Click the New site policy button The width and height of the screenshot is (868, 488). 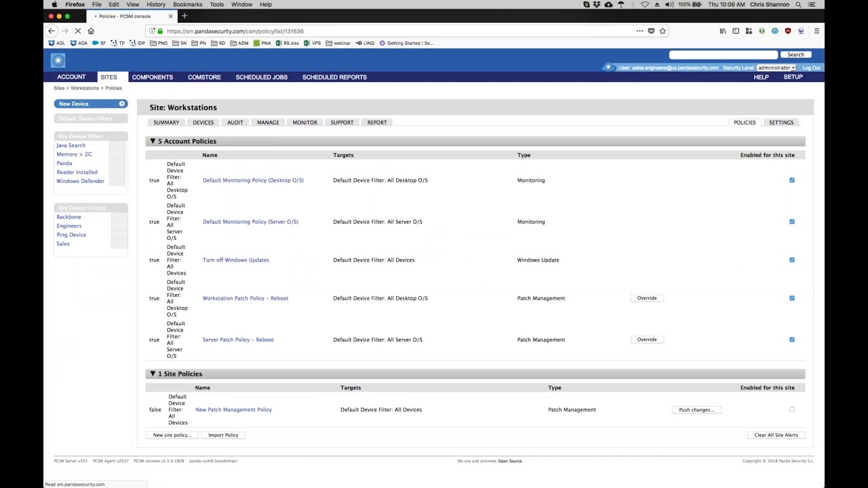point(172,434)
